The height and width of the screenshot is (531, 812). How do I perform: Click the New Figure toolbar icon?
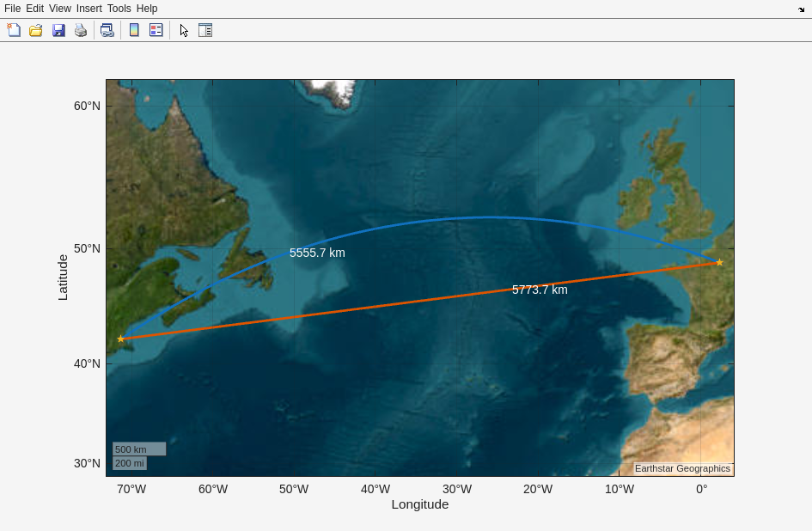(x=14, y=30)
